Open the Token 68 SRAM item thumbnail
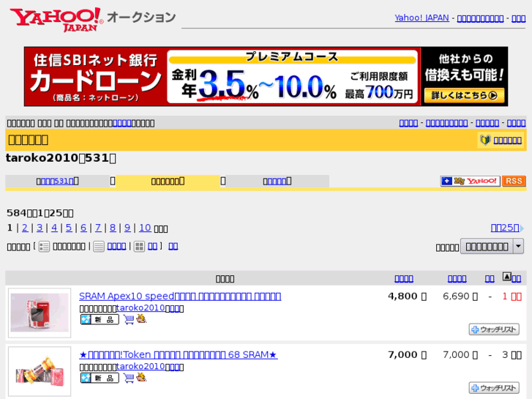This screenshot has width=532, height=399. (40, 371)
